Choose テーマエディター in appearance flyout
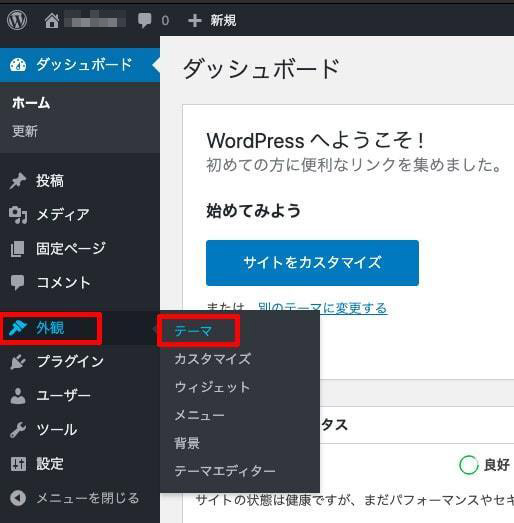 (225, 471)
